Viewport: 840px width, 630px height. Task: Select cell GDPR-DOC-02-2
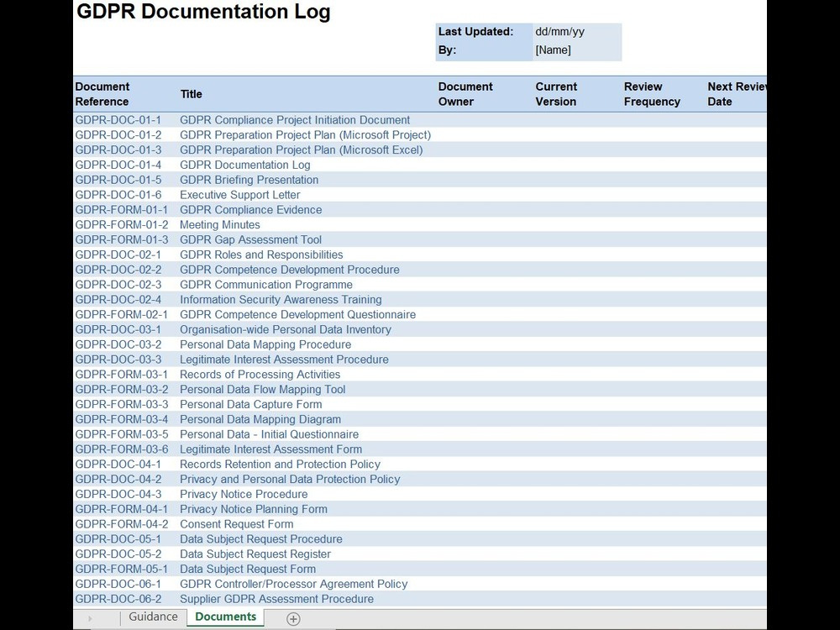[118, 270]
